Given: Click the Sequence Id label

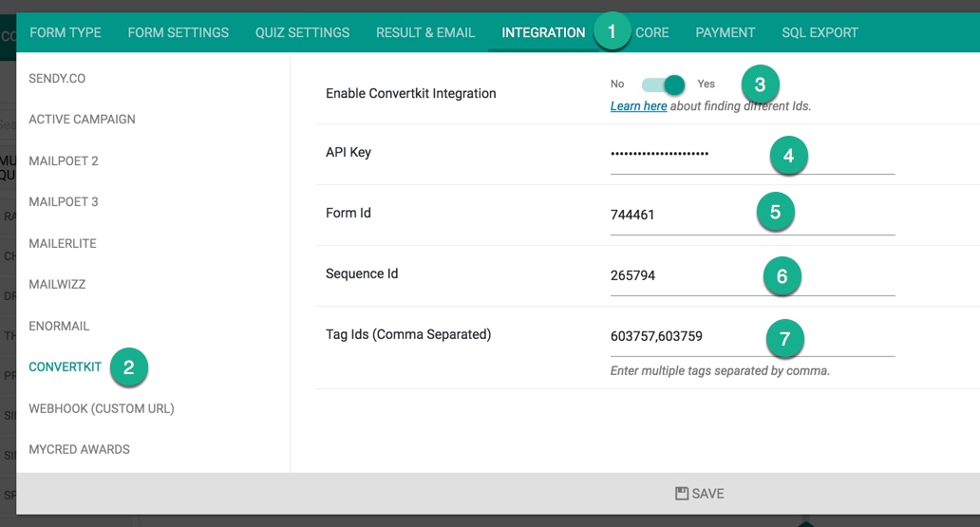Looking at the screenshot, I should tap(362, 273).
